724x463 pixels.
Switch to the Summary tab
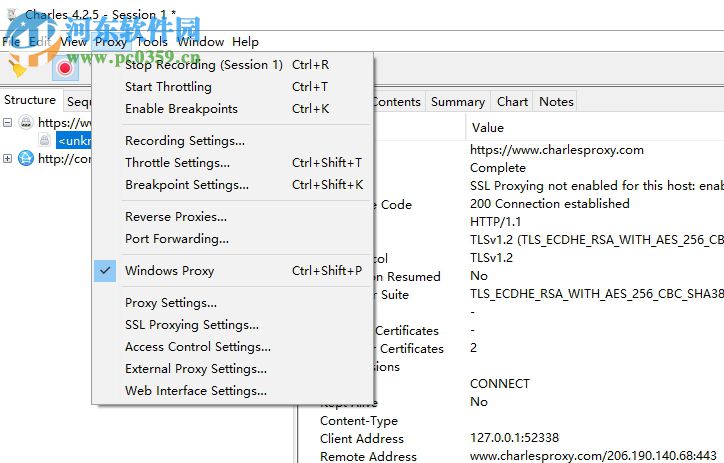(458, 102)
